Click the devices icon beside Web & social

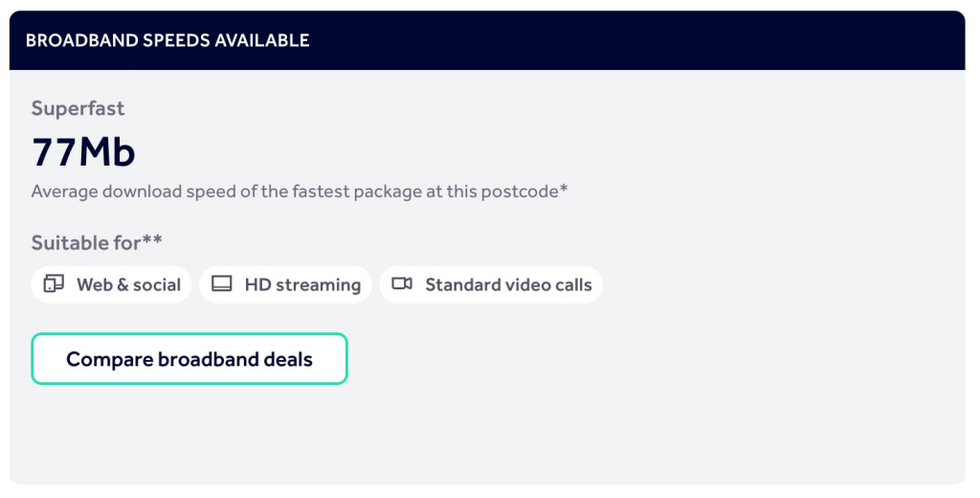(54, 284)
